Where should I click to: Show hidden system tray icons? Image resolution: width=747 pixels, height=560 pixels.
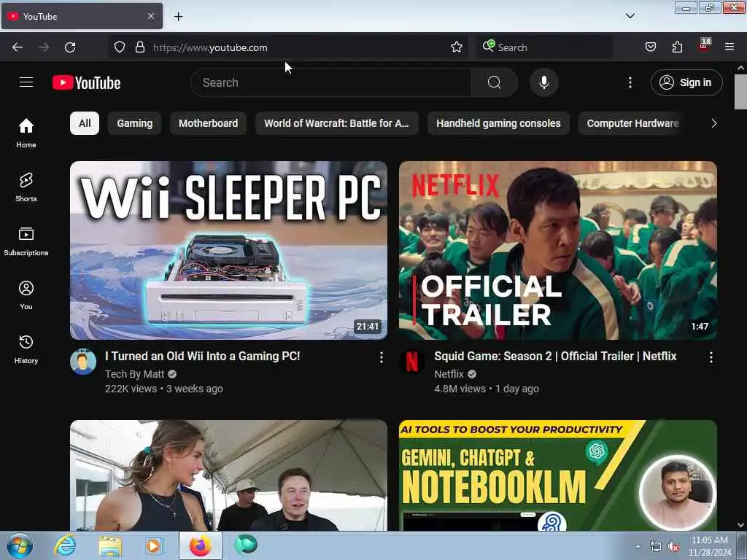click(638, 546)
